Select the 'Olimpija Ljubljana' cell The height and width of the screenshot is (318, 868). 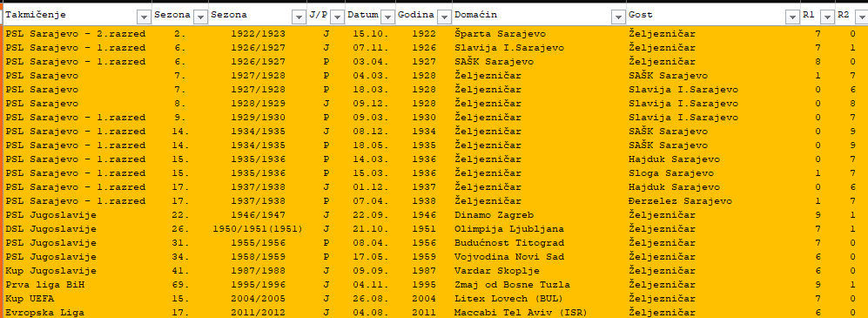(x=539, y=229)
